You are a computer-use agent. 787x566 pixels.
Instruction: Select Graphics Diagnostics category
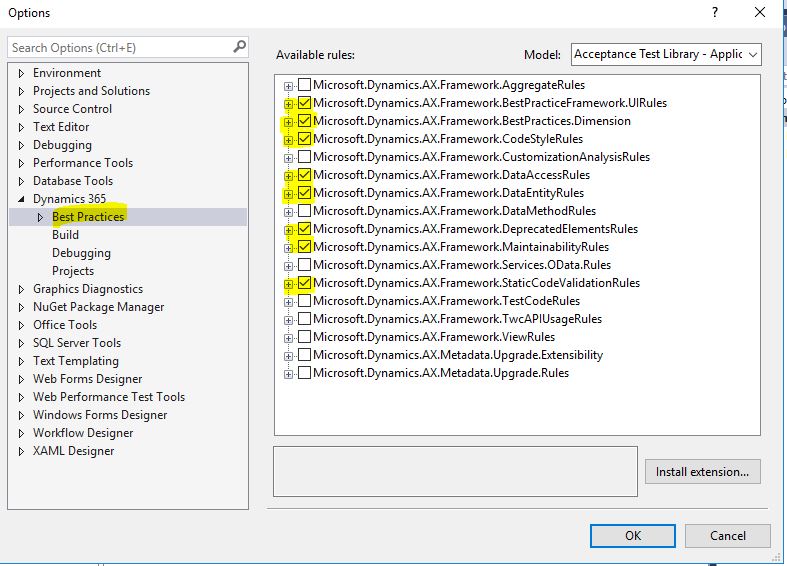pyautogui.click(x=88, y=289)
